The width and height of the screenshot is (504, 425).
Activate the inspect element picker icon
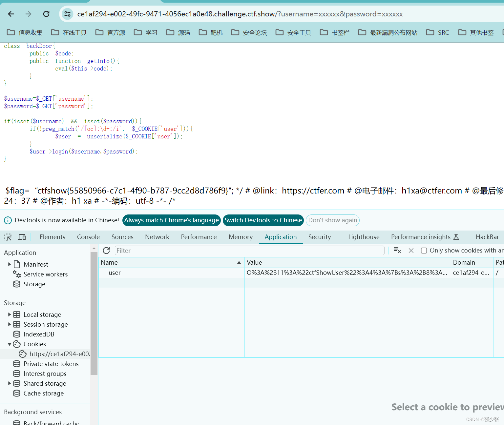tap(8, 237)
